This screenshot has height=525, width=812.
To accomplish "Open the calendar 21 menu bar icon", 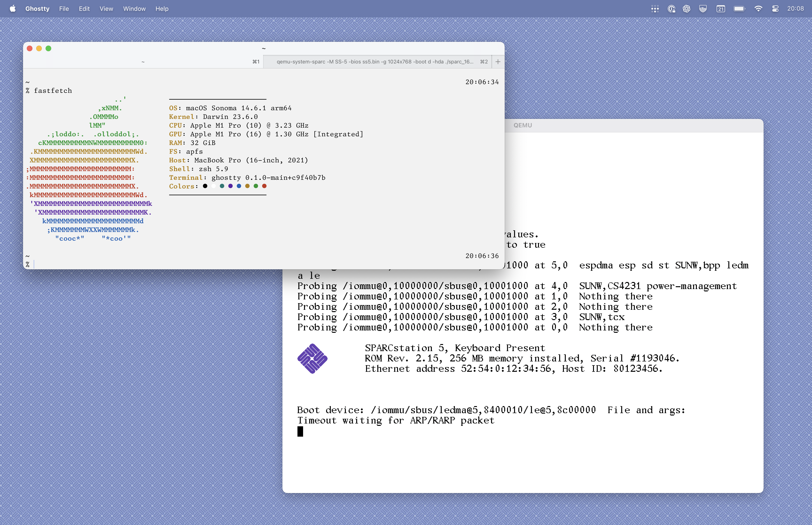I will point(720,9).
